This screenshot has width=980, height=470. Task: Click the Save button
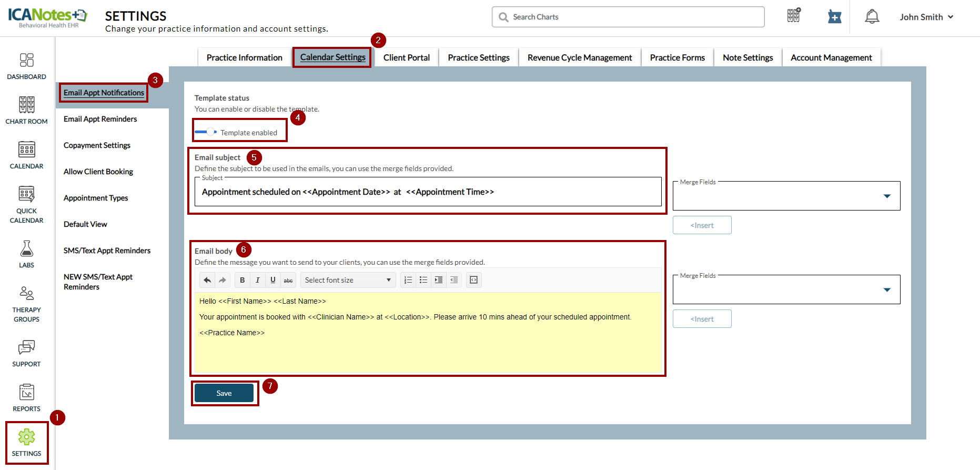(x=224, y=393)
